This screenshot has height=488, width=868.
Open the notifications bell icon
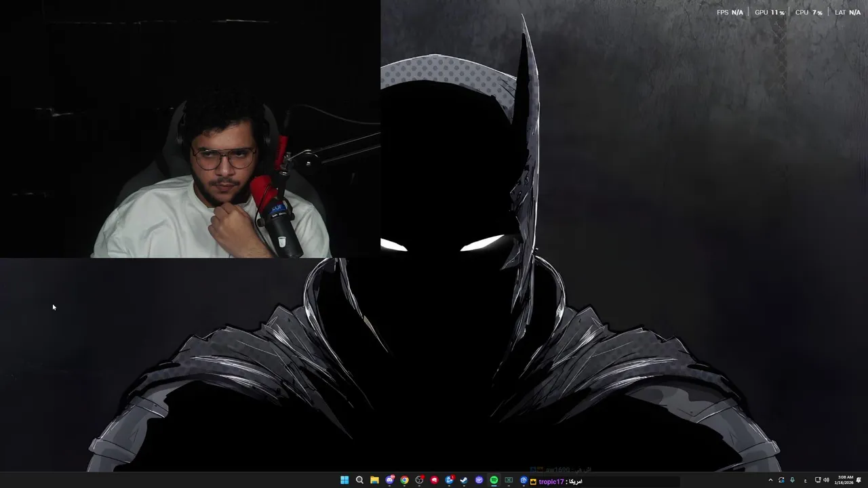[859, 480]
